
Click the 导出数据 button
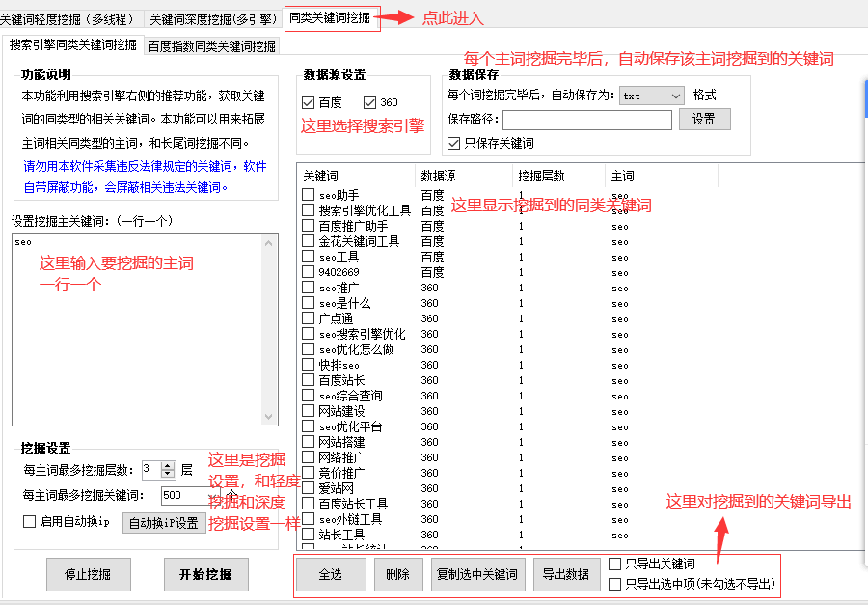(x=566, y=574)
